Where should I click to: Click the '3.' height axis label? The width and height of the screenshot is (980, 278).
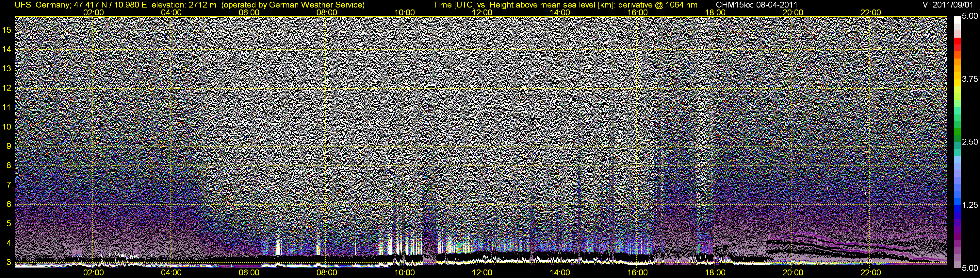tap(9, 262)
